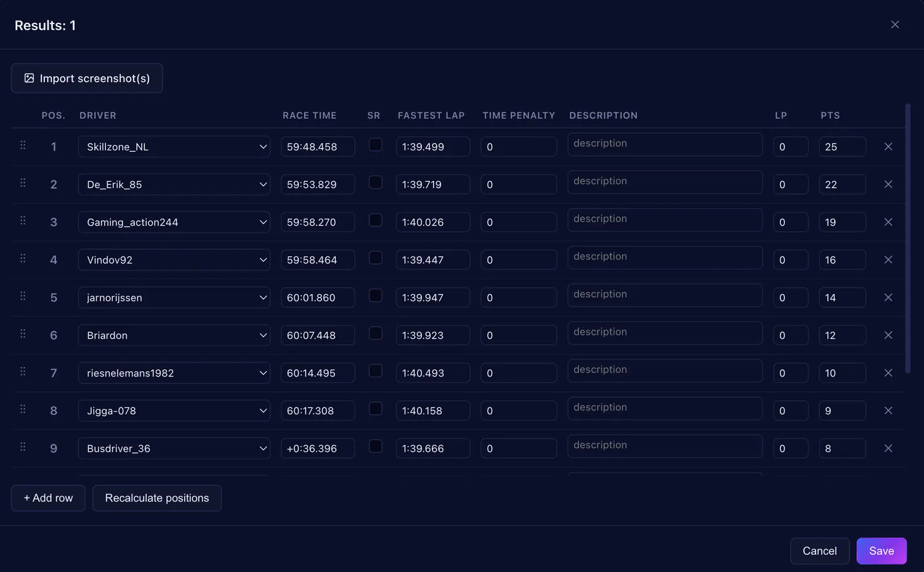924x572 pixels.
Task: Toggle SR checkbox for Jigga-078
Action: click(375, 409)
